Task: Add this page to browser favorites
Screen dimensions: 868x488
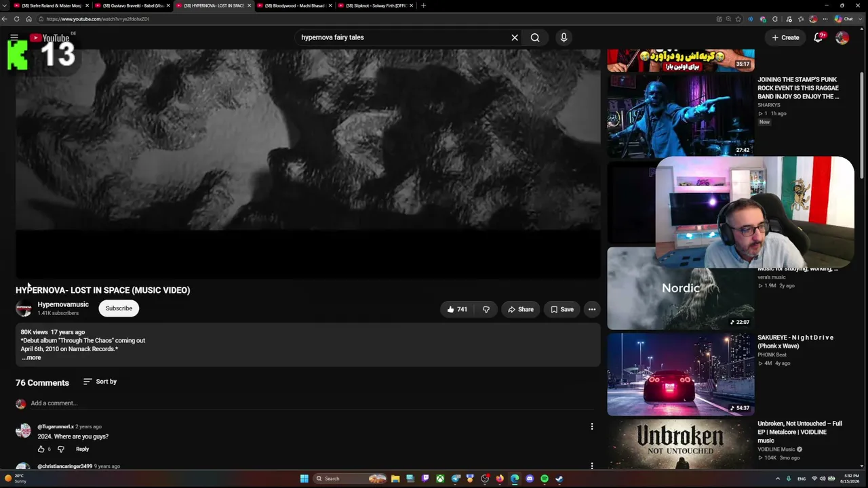Action: (738, 19)
